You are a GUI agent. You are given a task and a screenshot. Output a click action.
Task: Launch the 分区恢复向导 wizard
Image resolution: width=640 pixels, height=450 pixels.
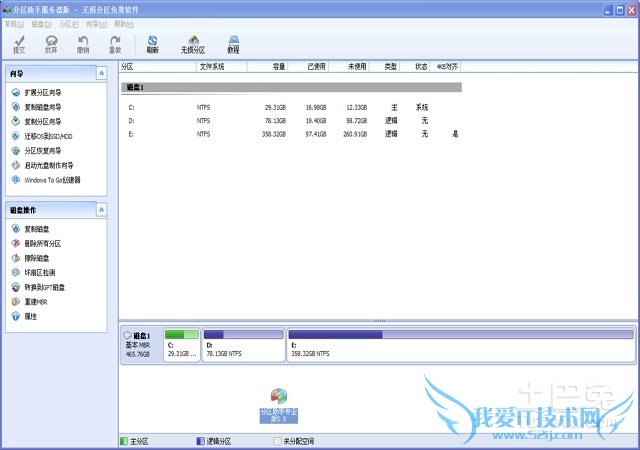(37, 151)
